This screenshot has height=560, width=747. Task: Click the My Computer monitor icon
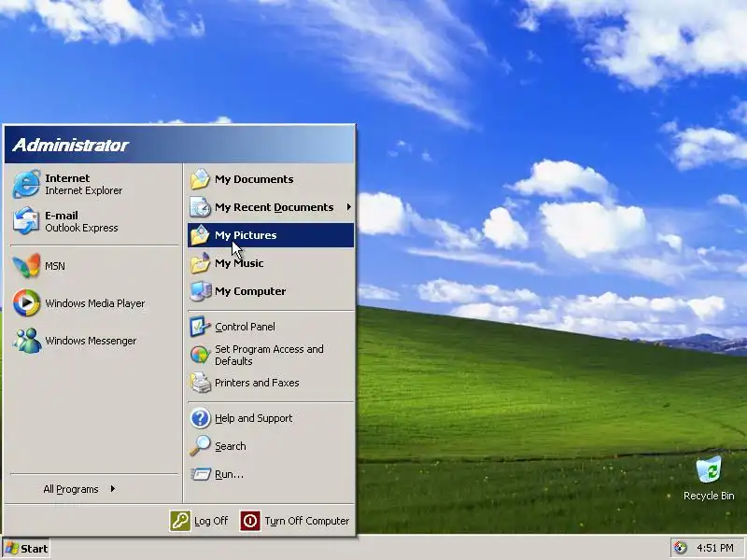point(200,291)
